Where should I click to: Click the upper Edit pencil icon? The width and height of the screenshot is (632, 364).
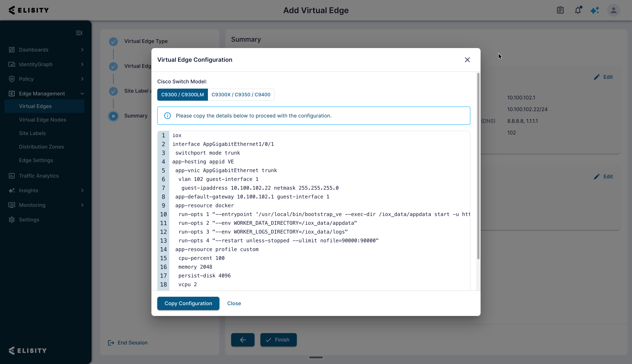click(x=597, y=77)
